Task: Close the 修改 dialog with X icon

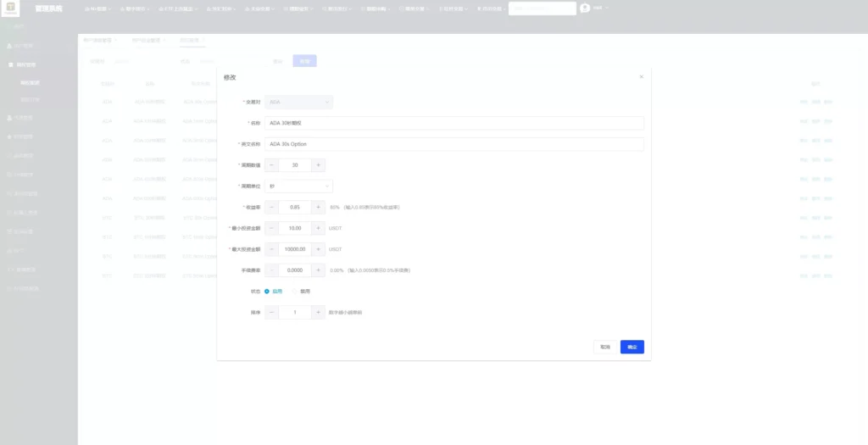Action: tap(642, 77)
